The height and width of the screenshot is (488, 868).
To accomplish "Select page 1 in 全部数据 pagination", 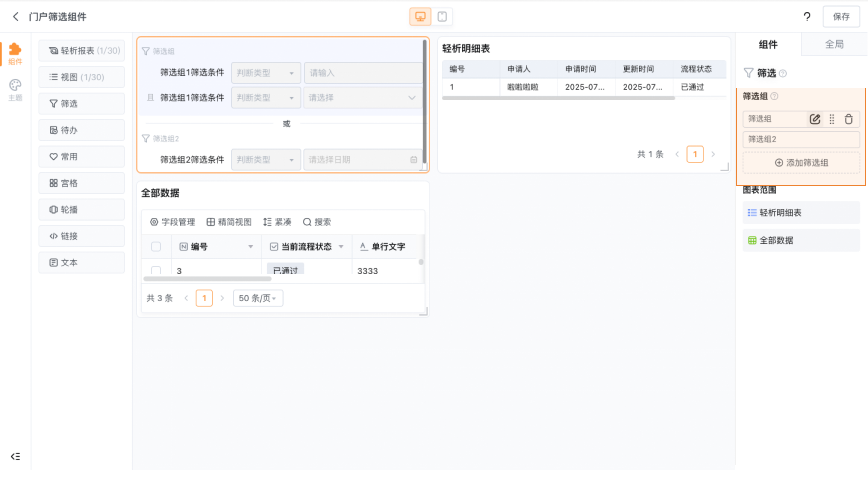I will (204, 298).
